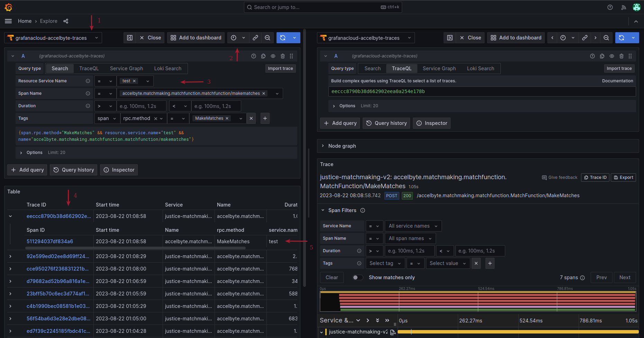Open right pane datasource dropdown
The image size is (644, 338).
click(x=366, y=38)
